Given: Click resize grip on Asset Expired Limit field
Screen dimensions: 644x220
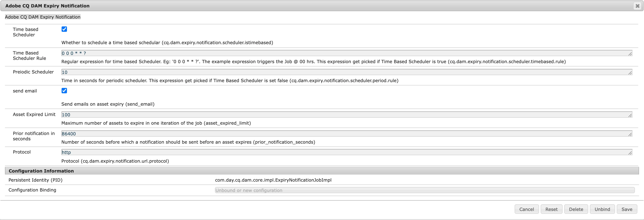Looking at the screenshot, I should click(x=630, y=115).
